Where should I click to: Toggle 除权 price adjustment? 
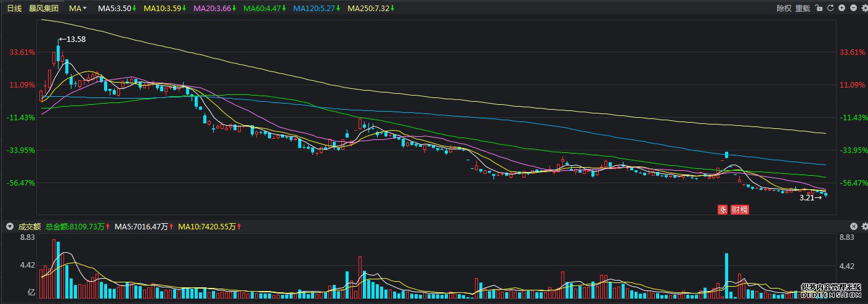click(784, 9)
